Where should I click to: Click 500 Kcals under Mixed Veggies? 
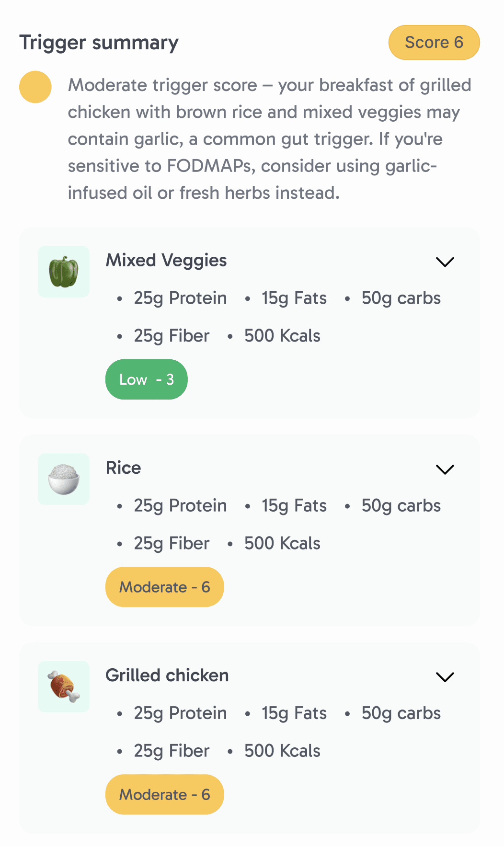[282, 336]
